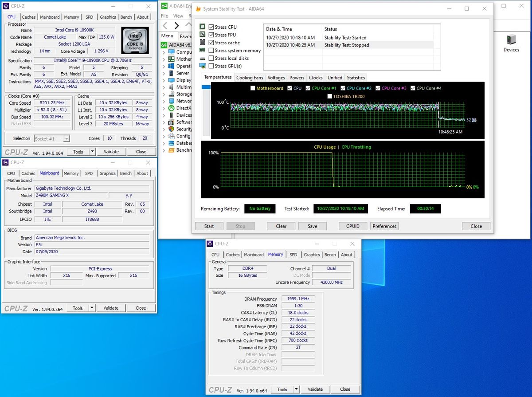The height and width of the screenshot is (397, 532).
Task: Click the AIDA64 back navigation arrow
Action: pyautogui.click(x=165, y=26)
